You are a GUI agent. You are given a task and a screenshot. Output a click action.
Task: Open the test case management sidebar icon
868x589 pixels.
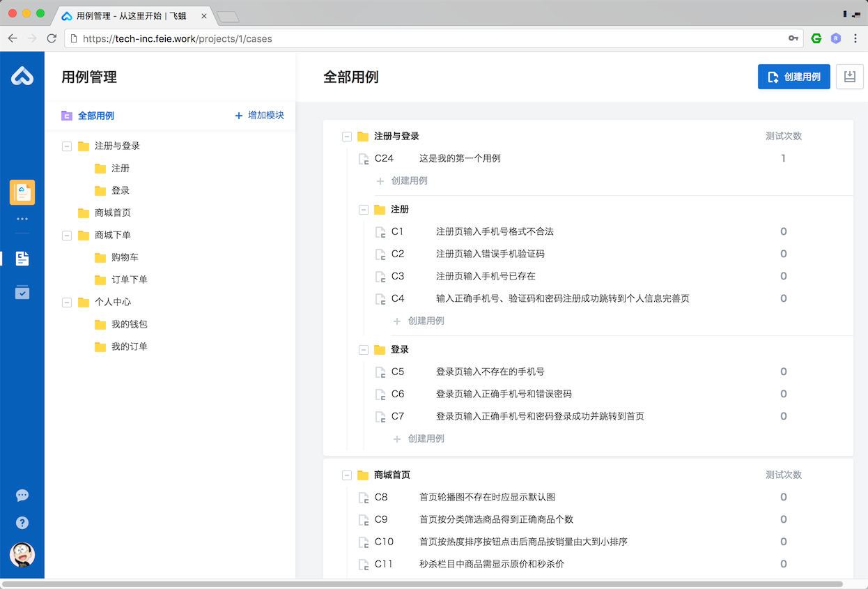tap(22, 258)
